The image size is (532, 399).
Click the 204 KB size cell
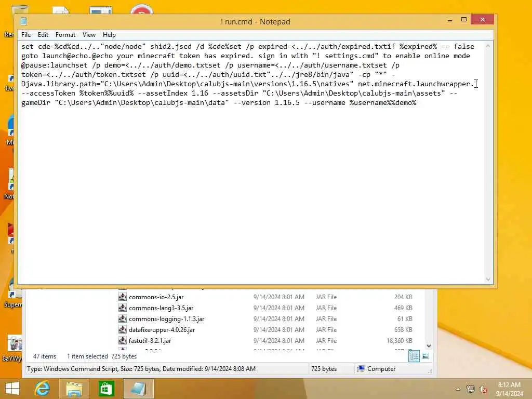click(403, 297)
